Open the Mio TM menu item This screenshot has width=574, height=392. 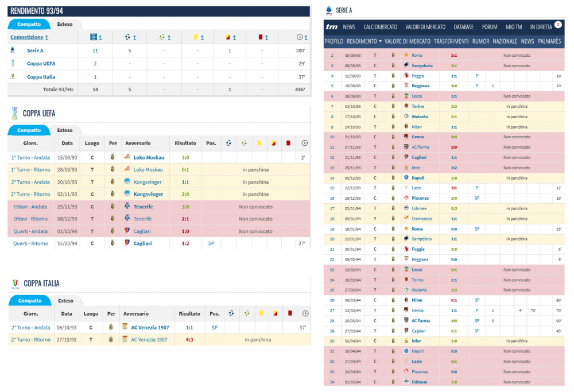click(x=514, y=27)
